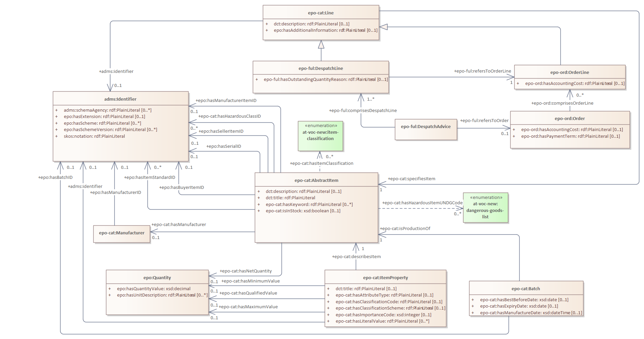
Task: Click the generalization triangle above epo-ful:DespatchLine
Action: point(321,44)
